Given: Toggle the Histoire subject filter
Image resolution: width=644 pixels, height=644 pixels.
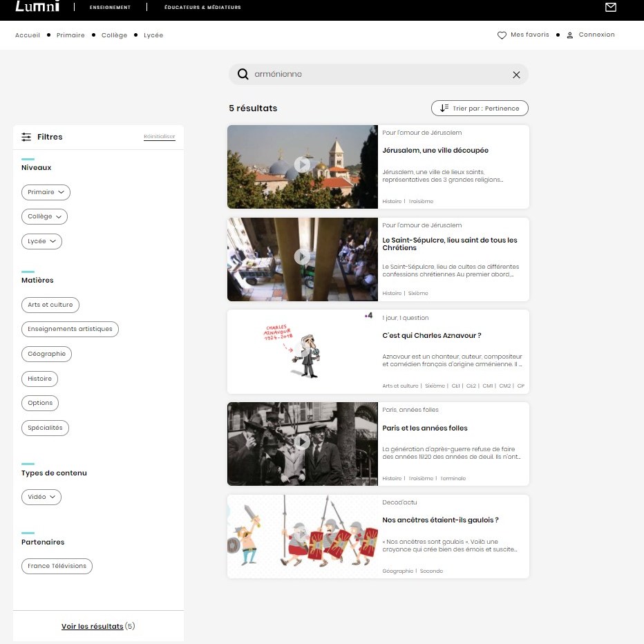Looking at the screenshot, I should pos(39,379).
